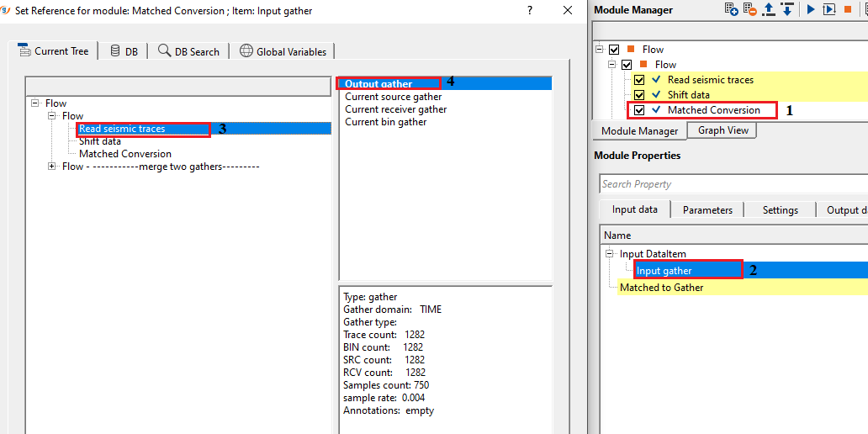Click the 'Input DataItem' group label
This screenshot has width=868, height=434.
click(x=653, y=253)
